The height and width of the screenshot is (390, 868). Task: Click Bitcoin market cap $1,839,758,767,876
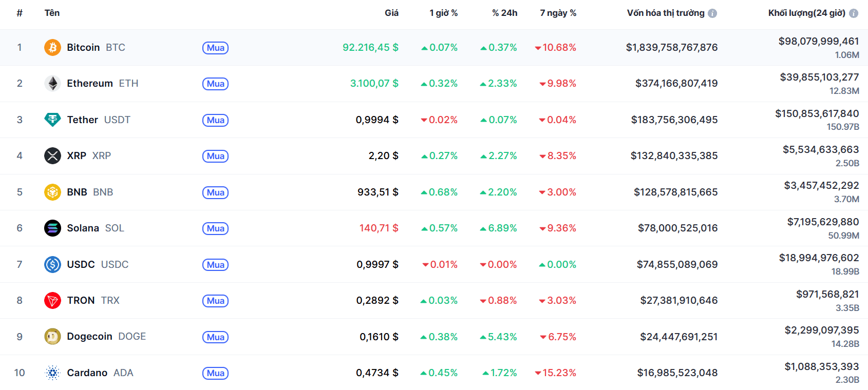click(672, 47)
